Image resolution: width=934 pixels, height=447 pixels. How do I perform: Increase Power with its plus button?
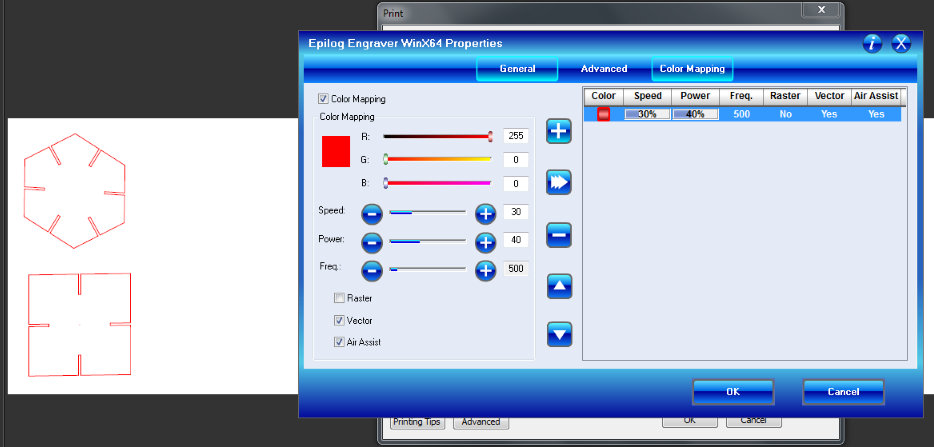485,242
